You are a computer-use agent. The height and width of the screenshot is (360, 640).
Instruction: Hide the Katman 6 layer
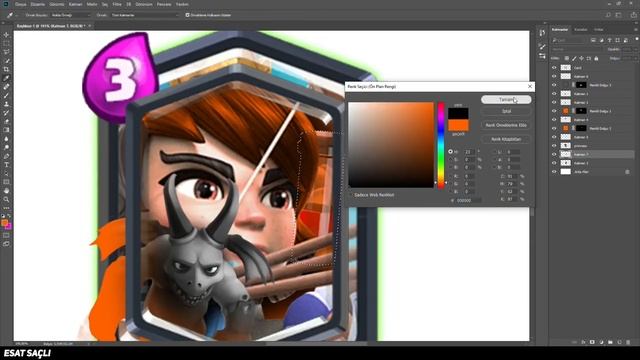coord(554,76)
